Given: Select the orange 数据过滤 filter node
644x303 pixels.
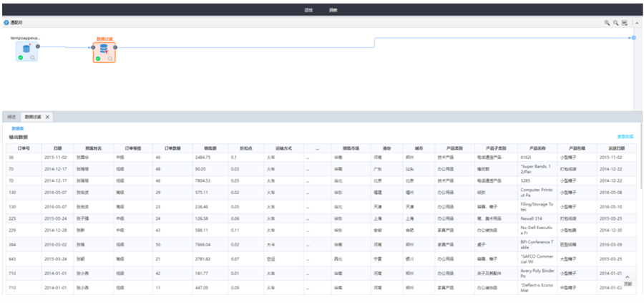Looking at the screenshot, I should [104, 49].
